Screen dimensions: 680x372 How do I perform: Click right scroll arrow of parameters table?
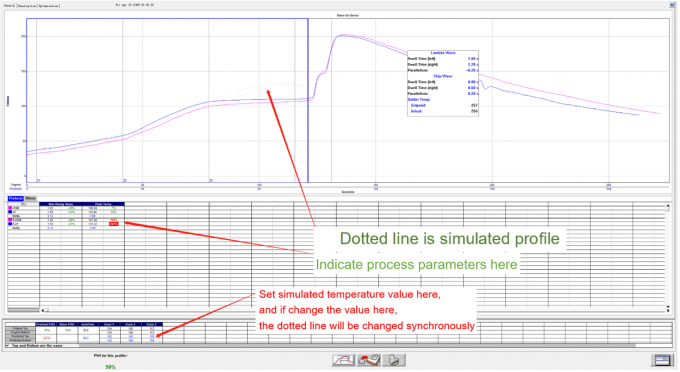point(668,310)
